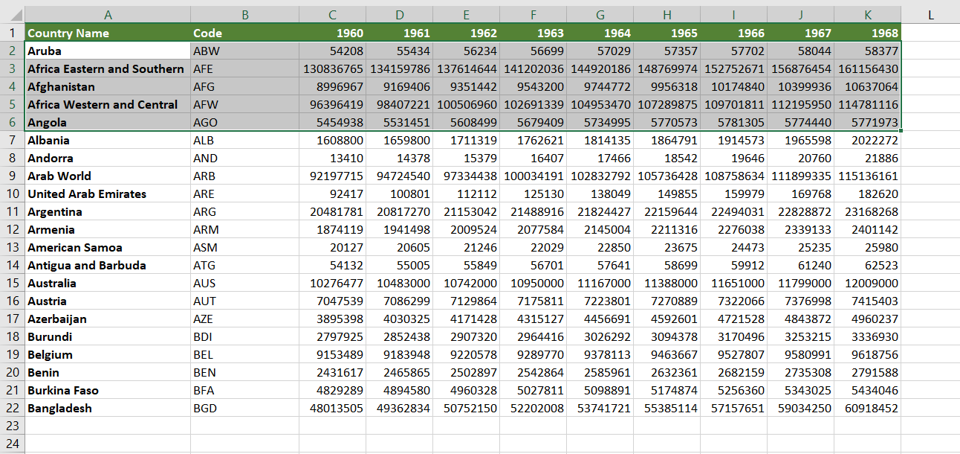Click the 1968 header cell

tap(868, 33)
